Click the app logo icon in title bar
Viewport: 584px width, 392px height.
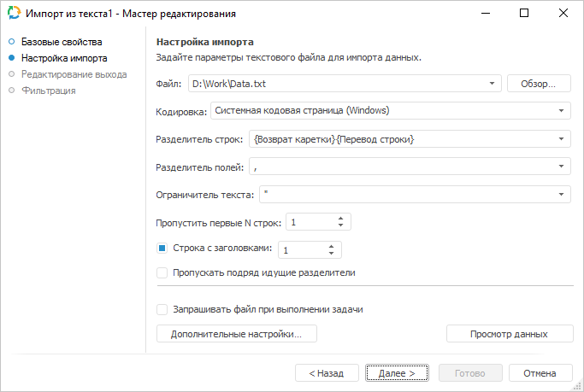coord(13,14)
